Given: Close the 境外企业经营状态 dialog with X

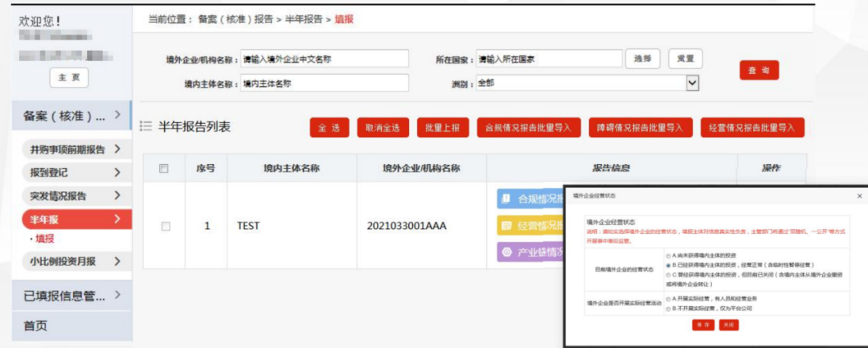Looking at the screenshot, I should tap(858, 196).
